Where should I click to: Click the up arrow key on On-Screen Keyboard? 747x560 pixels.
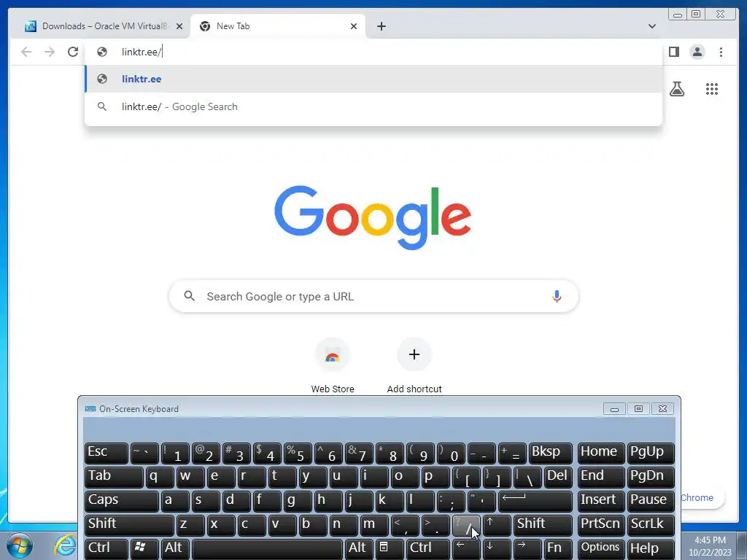point(497,525)
